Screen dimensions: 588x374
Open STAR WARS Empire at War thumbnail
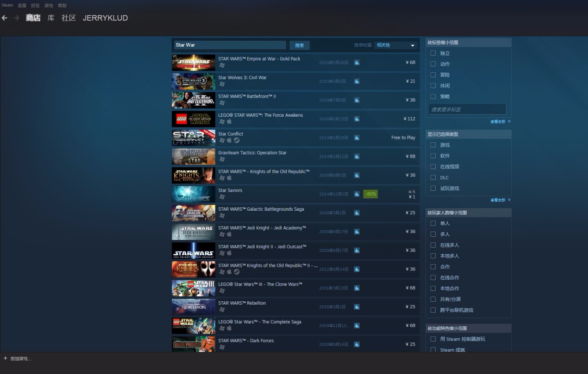pyautogui.click(x=194, y=62)
